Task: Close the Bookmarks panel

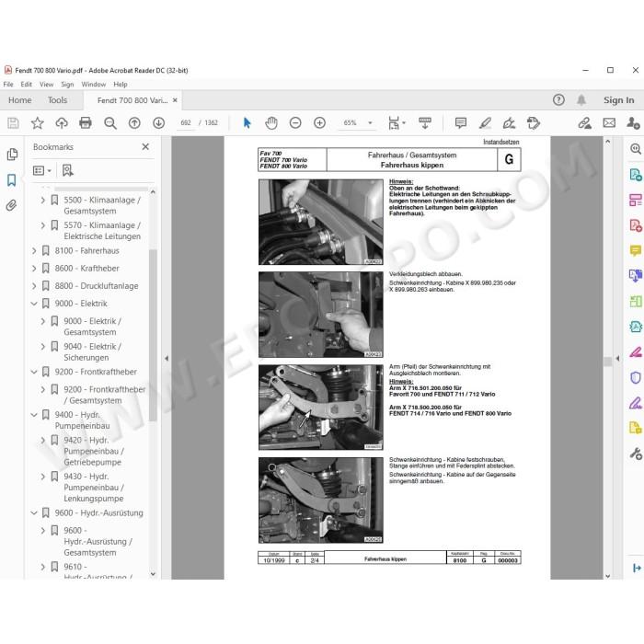Action: (x=145, y=146)
